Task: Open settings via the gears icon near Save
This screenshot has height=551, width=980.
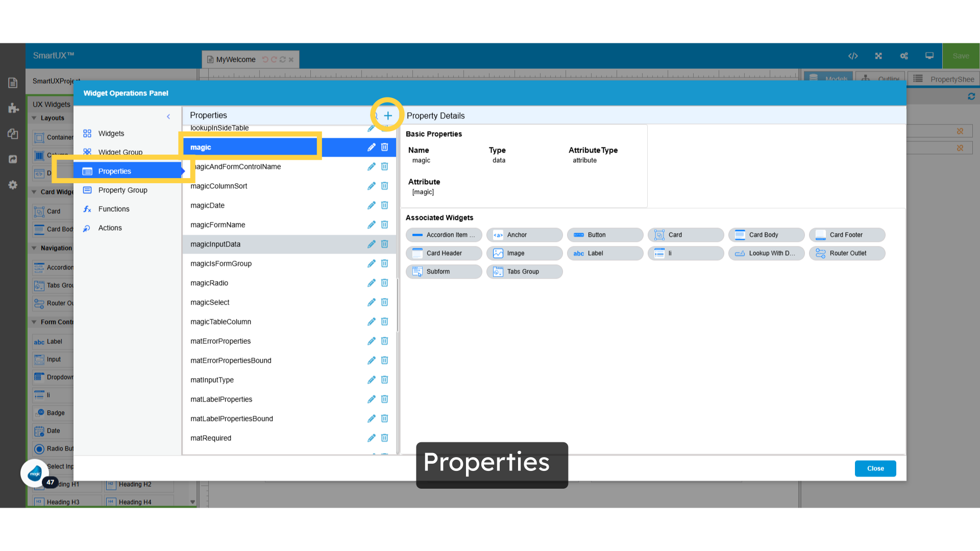Action: (904, 56)
